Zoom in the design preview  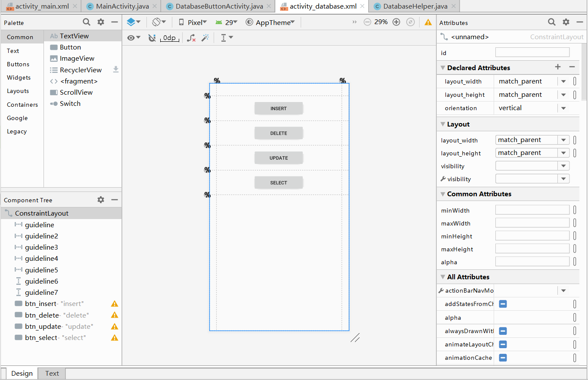click(x=396, y=22)
